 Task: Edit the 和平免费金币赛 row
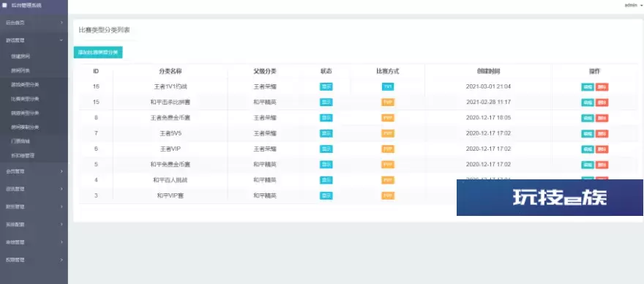(588, 165)
